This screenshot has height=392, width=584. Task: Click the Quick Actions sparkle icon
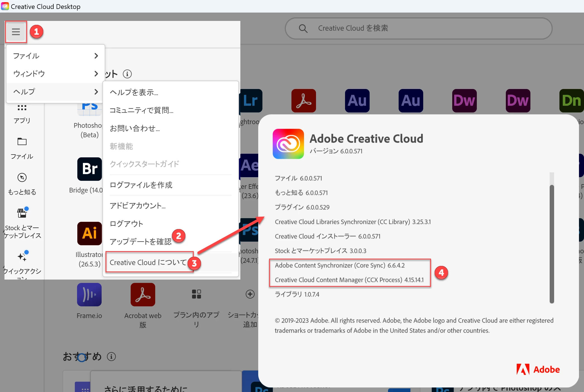pos(22,256)
